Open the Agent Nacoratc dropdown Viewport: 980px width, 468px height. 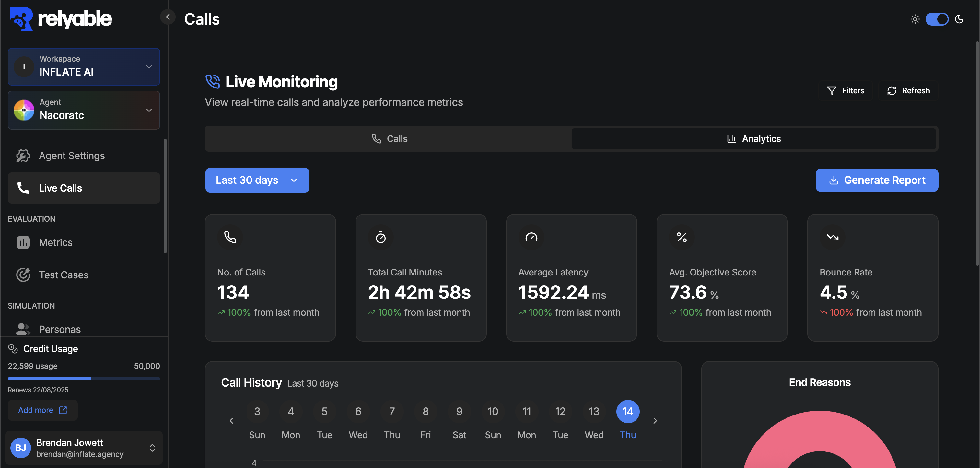(84, 110)
